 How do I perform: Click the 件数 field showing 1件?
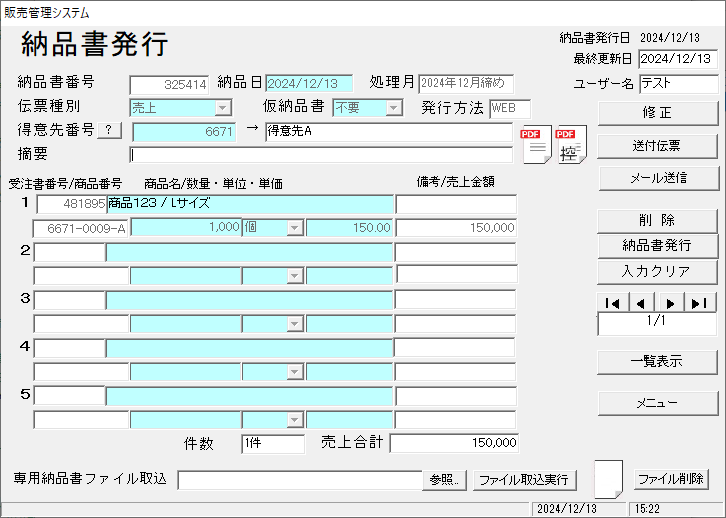(273, 444)
